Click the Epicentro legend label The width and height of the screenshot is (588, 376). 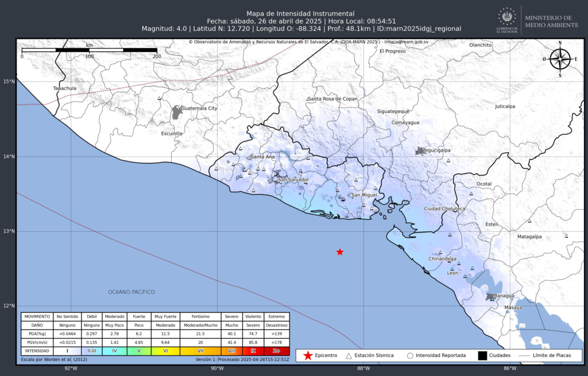(x=326, y=355)
